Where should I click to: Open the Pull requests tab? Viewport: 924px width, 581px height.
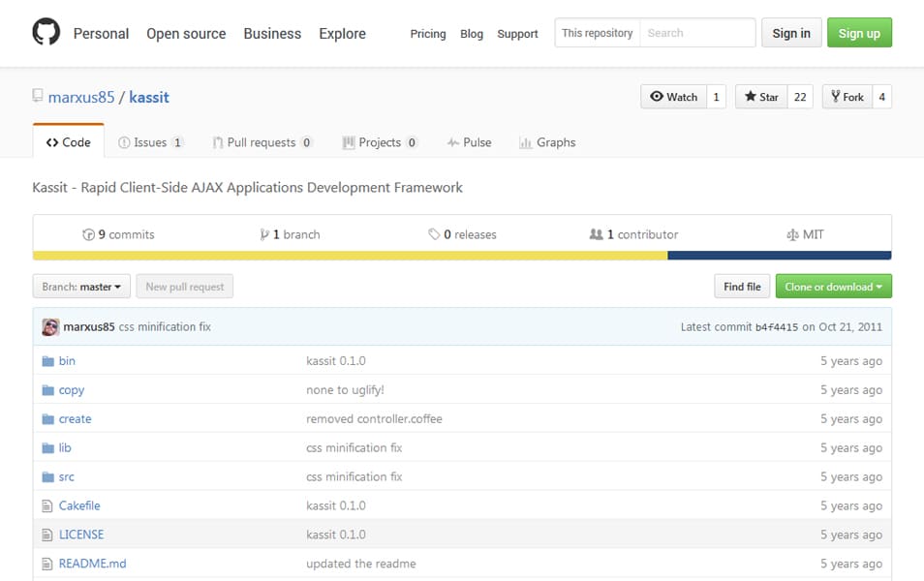262,142
